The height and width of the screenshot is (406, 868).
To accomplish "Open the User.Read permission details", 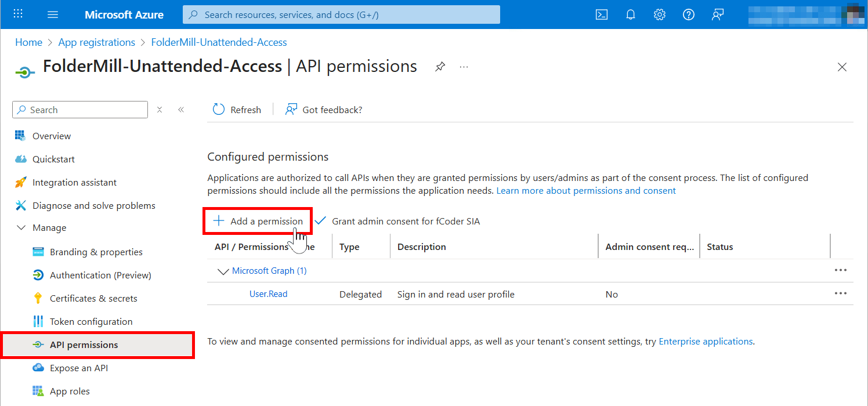I will pyautogui.click(x=268, y=294).
